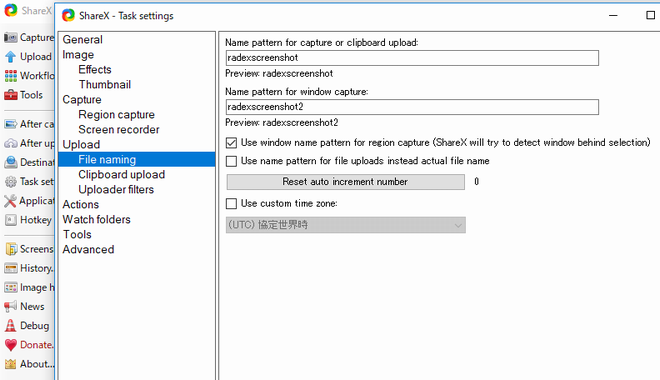Select Clipboard upload settings page
This screenshot has height=380, width=660.
[121, 175]
